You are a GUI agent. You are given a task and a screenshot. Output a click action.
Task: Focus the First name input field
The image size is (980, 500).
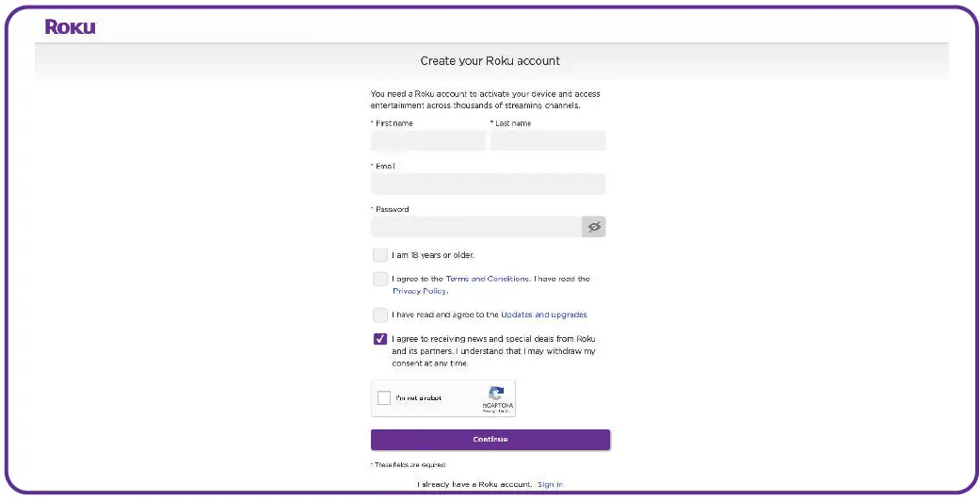428,140
